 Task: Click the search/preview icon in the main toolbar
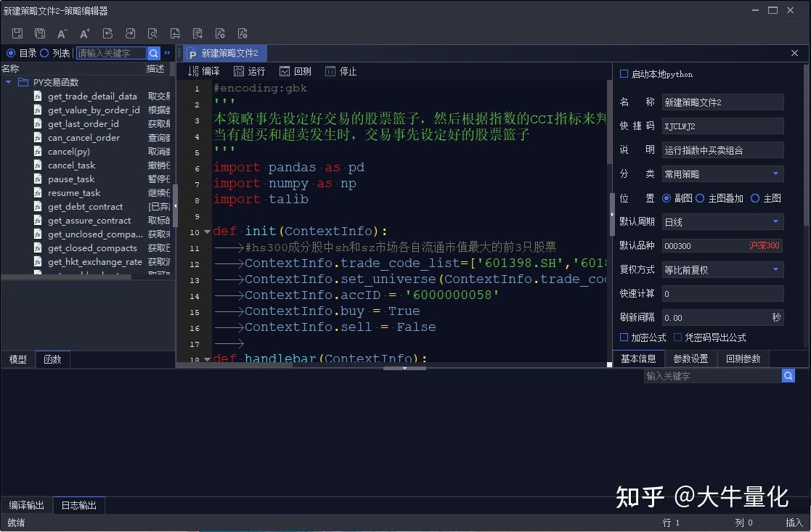pos(152,33)
